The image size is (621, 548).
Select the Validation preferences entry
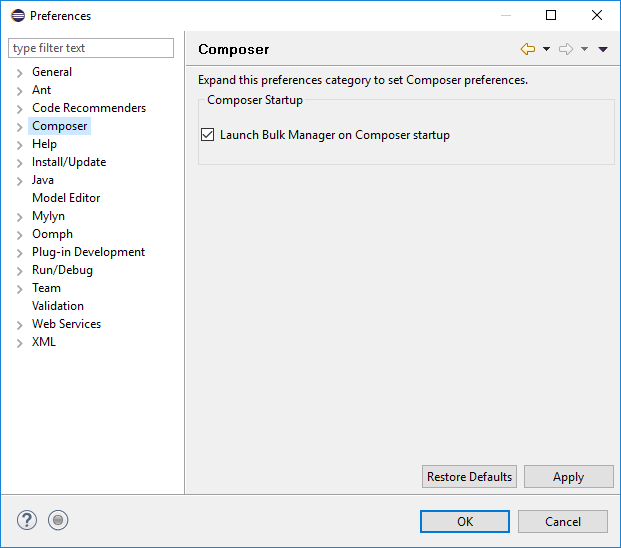coord(58,306)
